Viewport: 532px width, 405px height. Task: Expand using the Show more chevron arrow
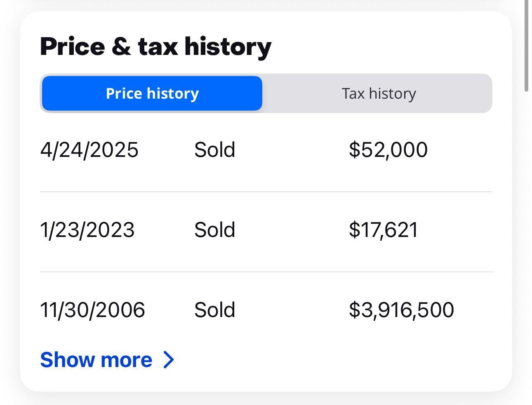(169, 360)
